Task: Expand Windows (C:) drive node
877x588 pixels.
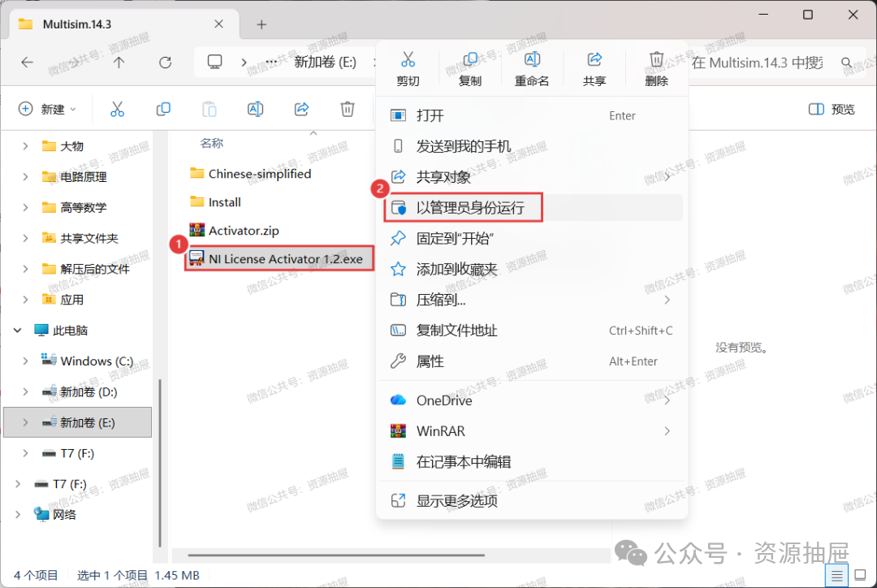Action: pos(25,361)
